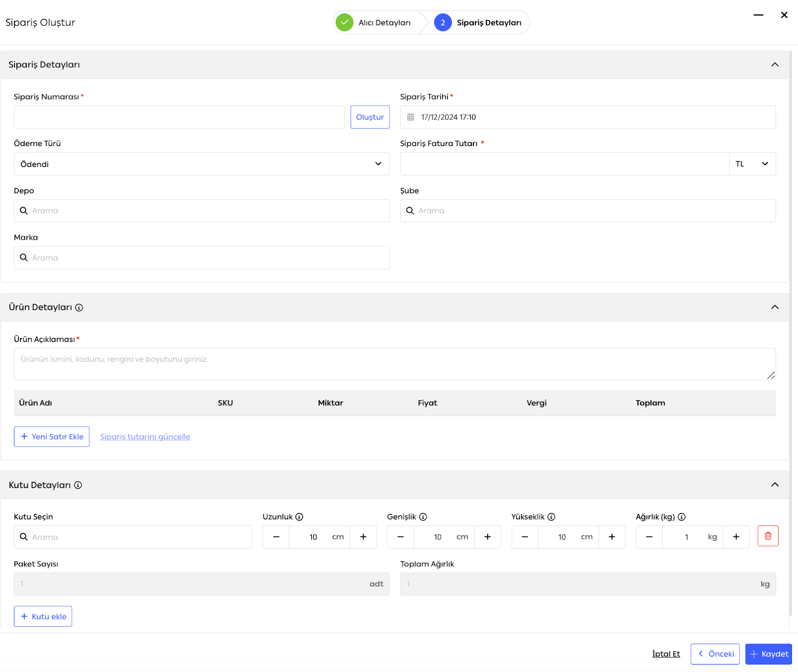Image resolution: width=798 pixels, height=672 pixels.
Task: Open the TL currency dropdown
Action: coord(752,164)
